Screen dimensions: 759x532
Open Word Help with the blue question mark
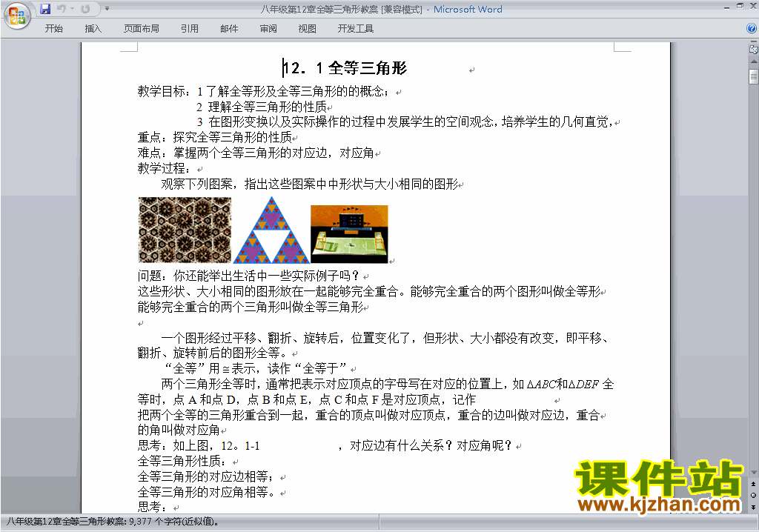tap(752, 29)
